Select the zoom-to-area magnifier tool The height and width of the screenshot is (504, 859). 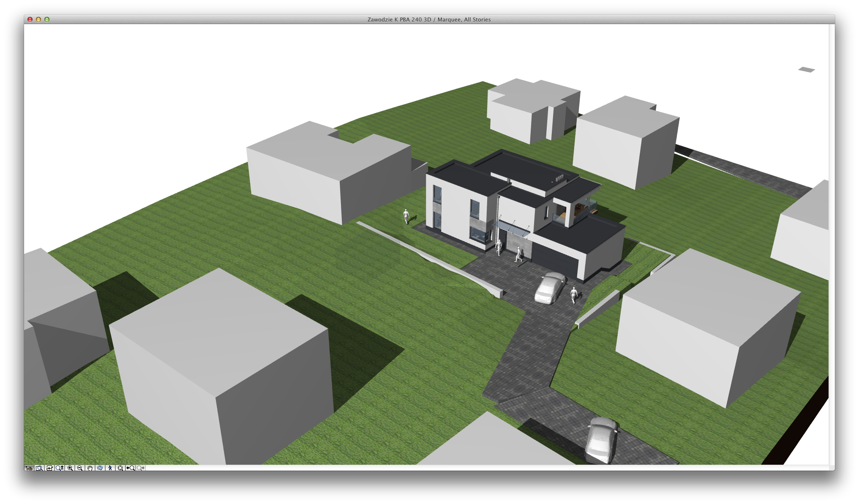coord(39,468)
